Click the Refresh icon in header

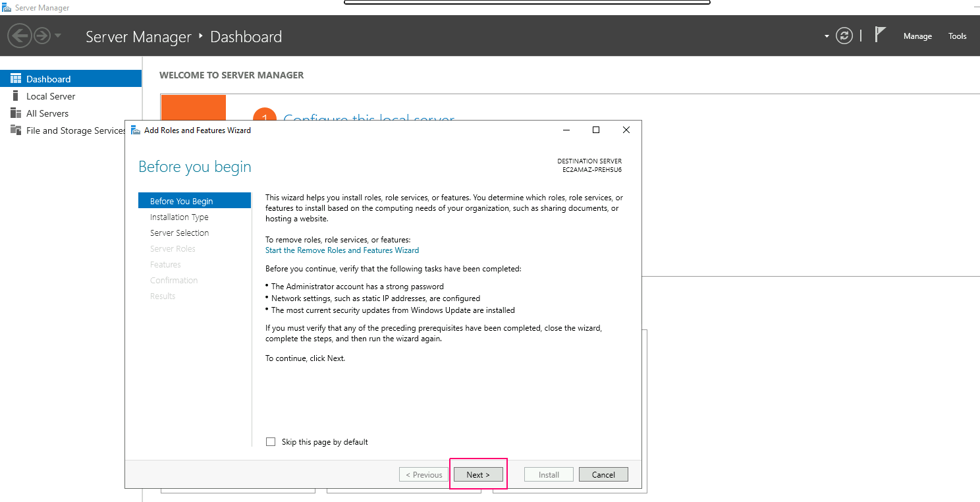point(844,36)
